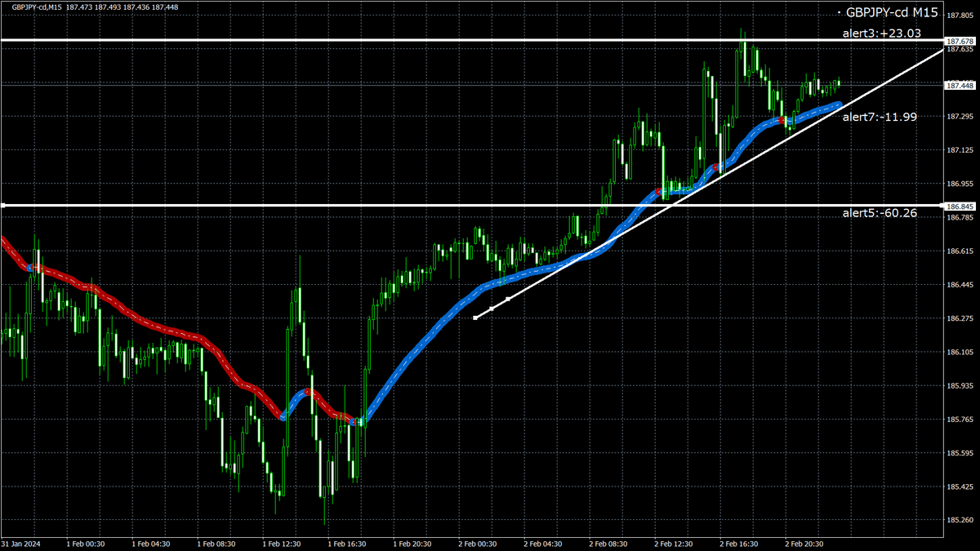Click the 2 Feb 16:30 time label
Viewport: 980px width, 551px height.
738,543
